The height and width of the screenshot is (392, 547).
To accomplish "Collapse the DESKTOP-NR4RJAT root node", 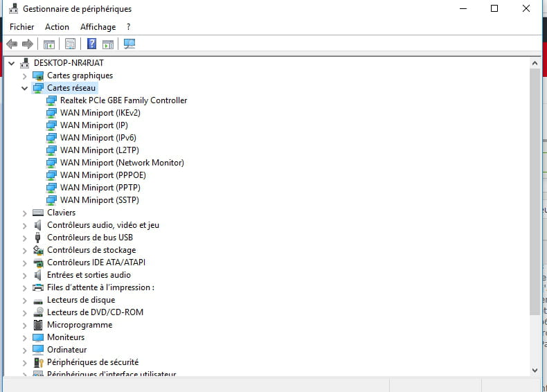I will (x=12, y=64).
